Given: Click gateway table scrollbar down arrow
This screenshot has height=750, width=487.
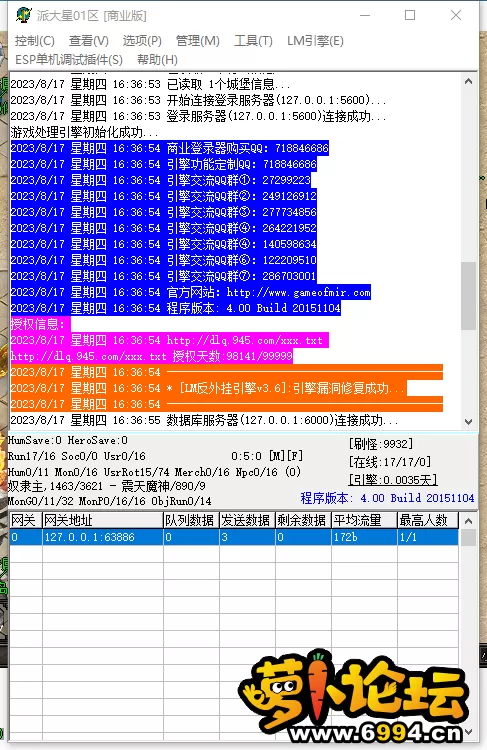Looking at the screenshot, I should pyautogui.click(x=468, y=732).
